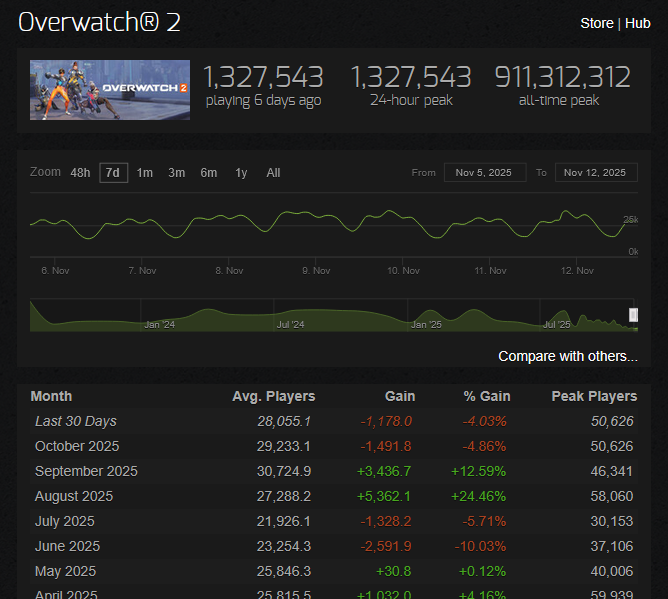The image size is (668, 599).
Task: Click the From date field Nov 5, 2025
Action: tap(485, 173)
